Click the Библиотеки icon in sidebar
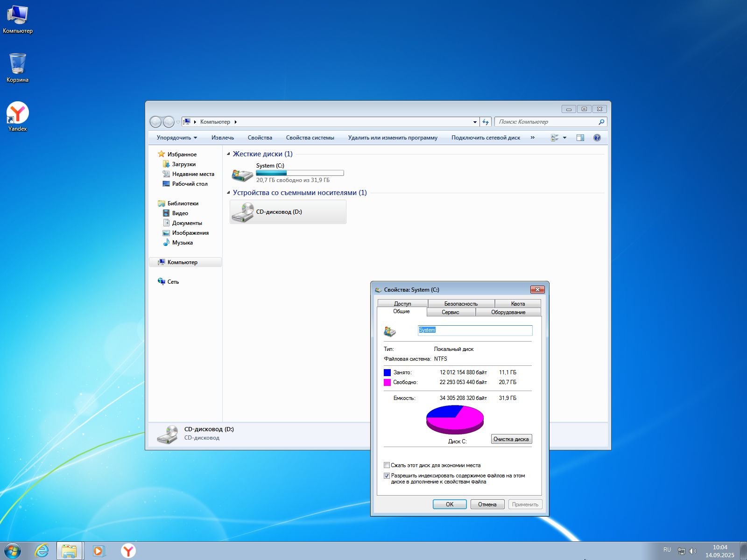This screenshot has width=747, height=560. (162, 203)
